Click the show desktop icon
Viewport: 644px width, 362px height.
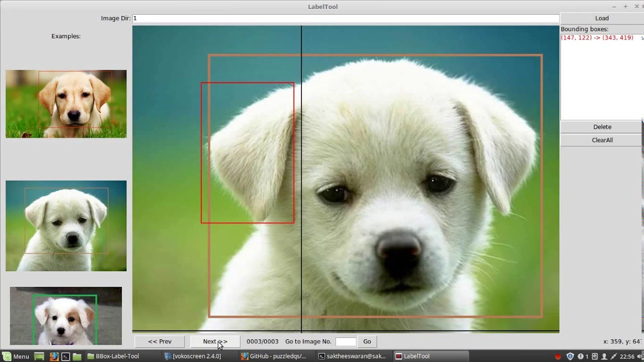click(x=39, y=356)
